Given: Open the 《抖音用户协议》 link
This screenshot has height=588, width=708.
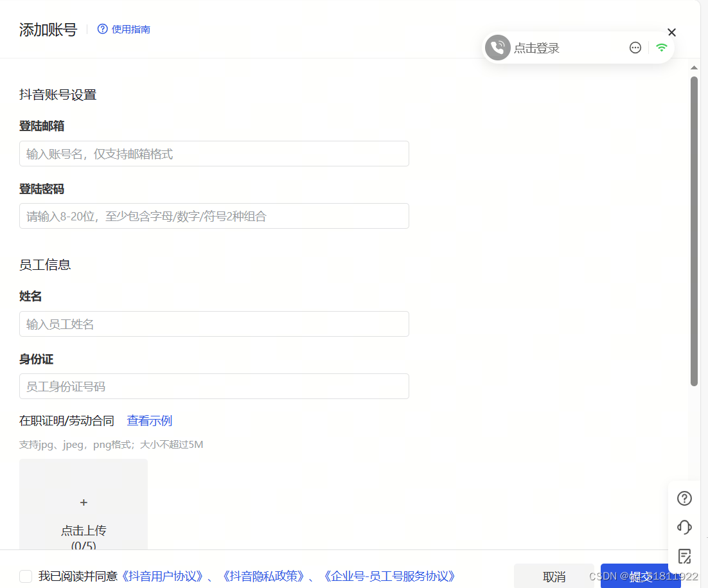Looking at the screenshot, I should (x=162, y=576).
